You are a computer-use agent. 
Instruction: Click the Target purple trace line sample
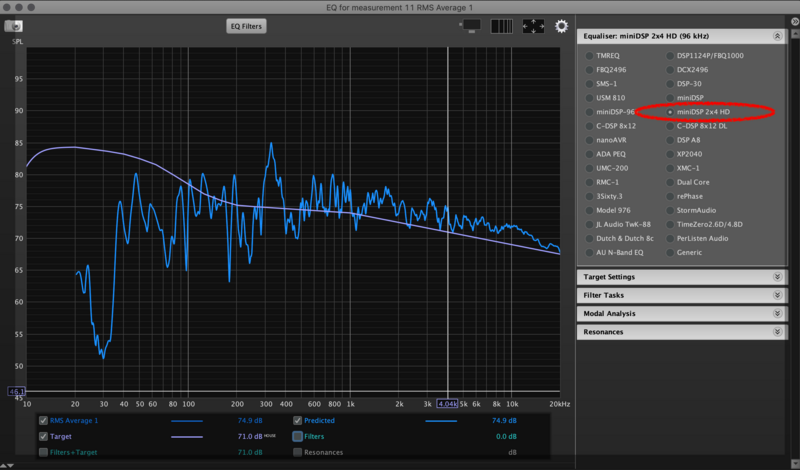click(186, 437)
